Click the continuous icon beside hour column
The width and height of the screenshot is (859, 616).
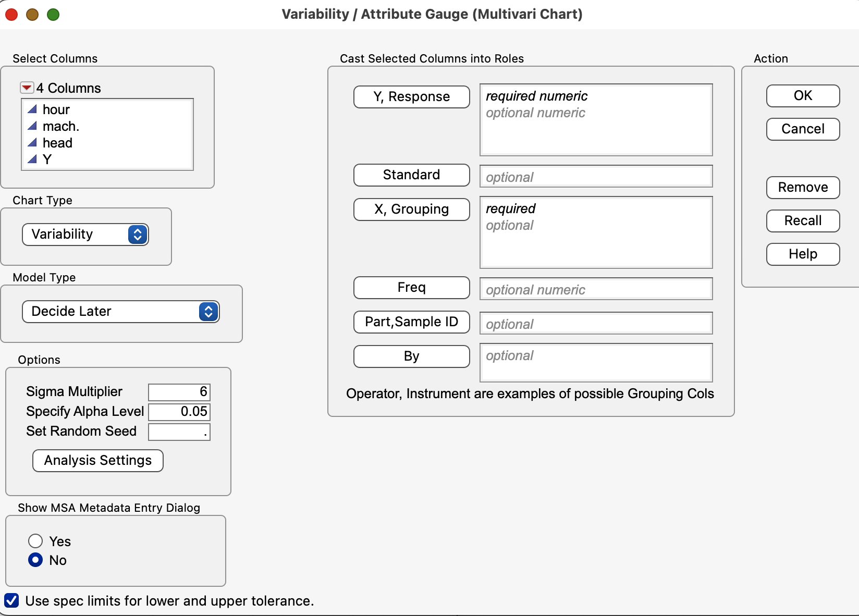point(32,109)
